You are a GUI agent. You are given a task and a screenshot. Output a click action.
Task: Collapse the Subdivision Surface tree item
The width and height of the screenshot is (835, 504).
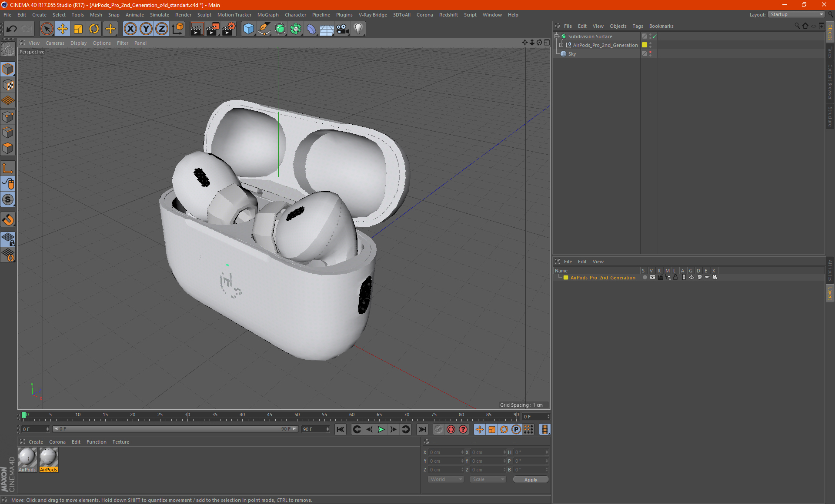(x=557, y=36)
